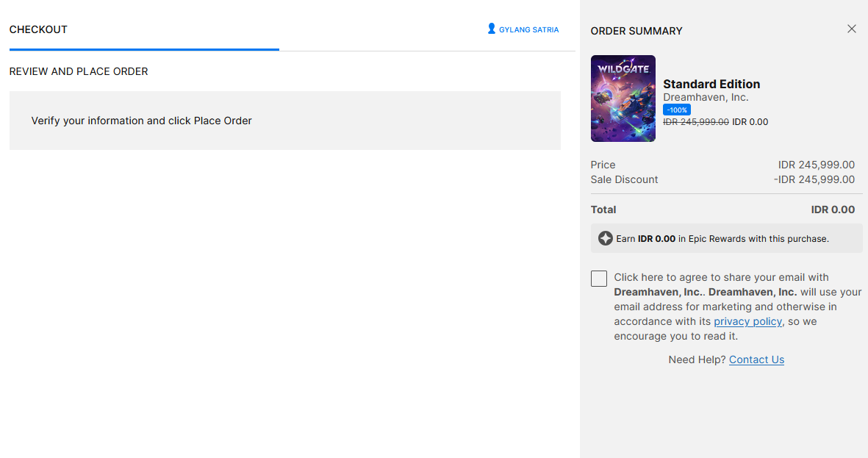Image resolution: width=868 pixels, height=458 pixels.
Task: Check the agreement box for Dreamhaven, Inc.
Action: [x=599, y=278]
